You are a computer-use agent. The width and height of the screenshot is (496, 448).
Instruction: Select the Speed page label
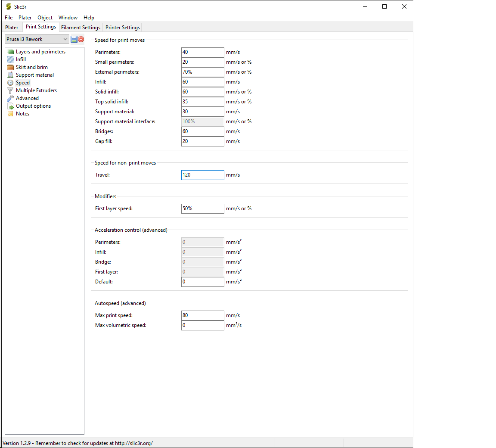pyautogui.click(x=23, y=83)
